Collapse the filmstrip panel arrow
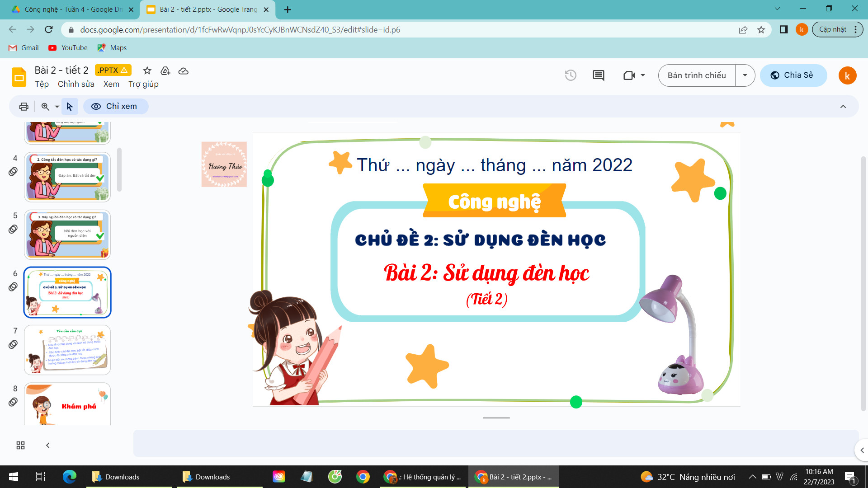Viewport: 868px width, 488px height. coord(47,446)
